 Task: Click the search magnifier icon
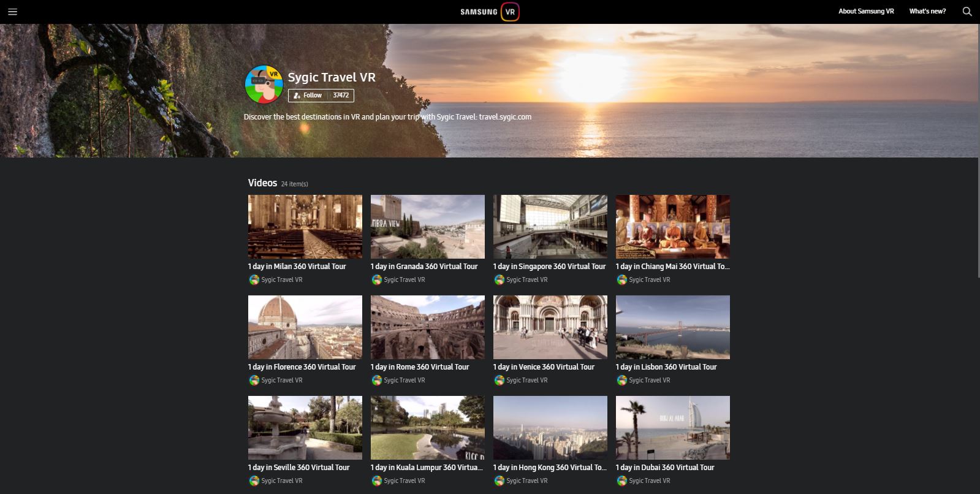coord(967,12)
